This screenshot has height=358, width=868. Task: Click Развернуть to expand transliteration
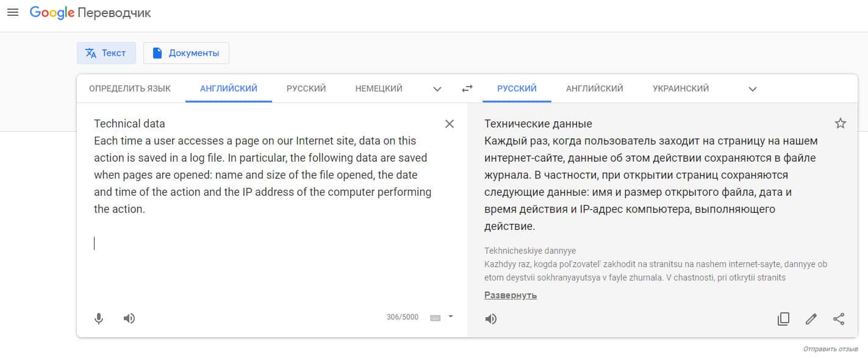pos(511,295)
